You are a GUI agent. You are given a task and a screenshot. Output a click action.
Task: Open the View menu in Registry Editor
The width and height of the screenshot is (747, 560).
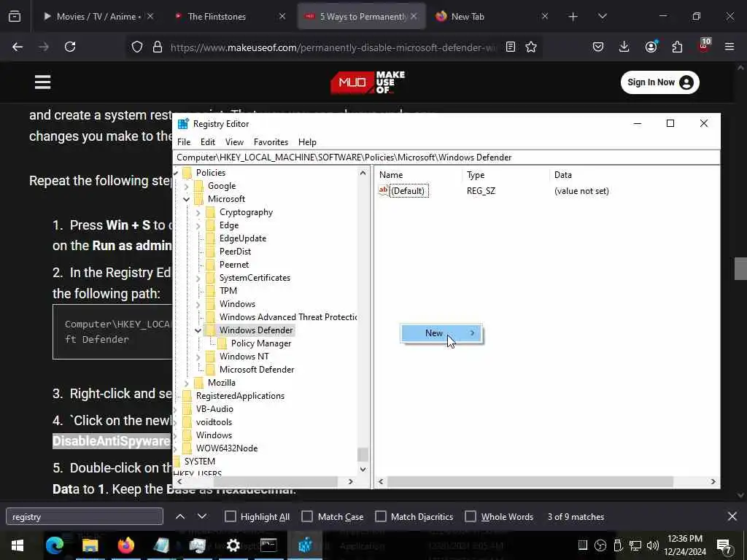click(234, 142)
